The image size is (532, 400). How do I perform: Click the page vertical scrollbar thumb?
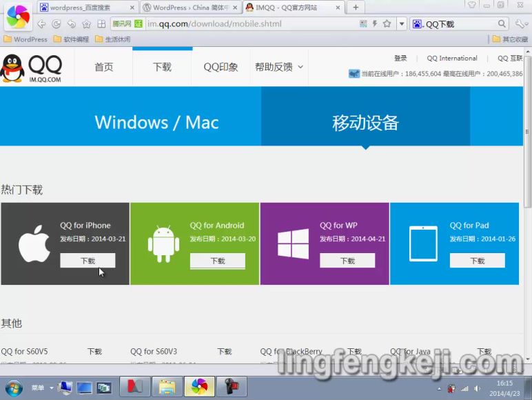coord(527,132)
